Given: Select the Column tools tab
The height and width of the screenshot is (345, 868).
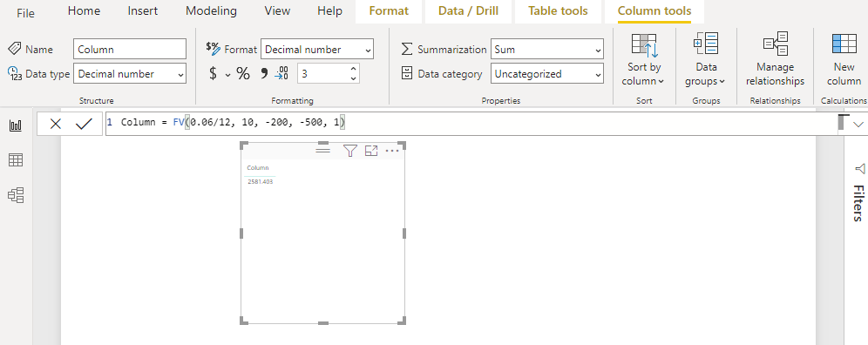Looking at the screenshot, I should tap(654, 11).
